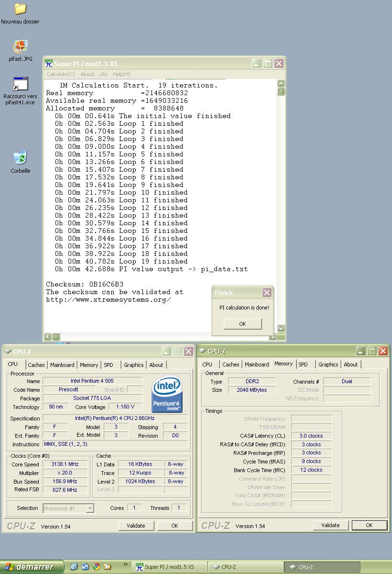Image resolution: width=392 pixels, height=574 pixels.
Task: Click the xtremesystems.org URL text
Action: 109,299
